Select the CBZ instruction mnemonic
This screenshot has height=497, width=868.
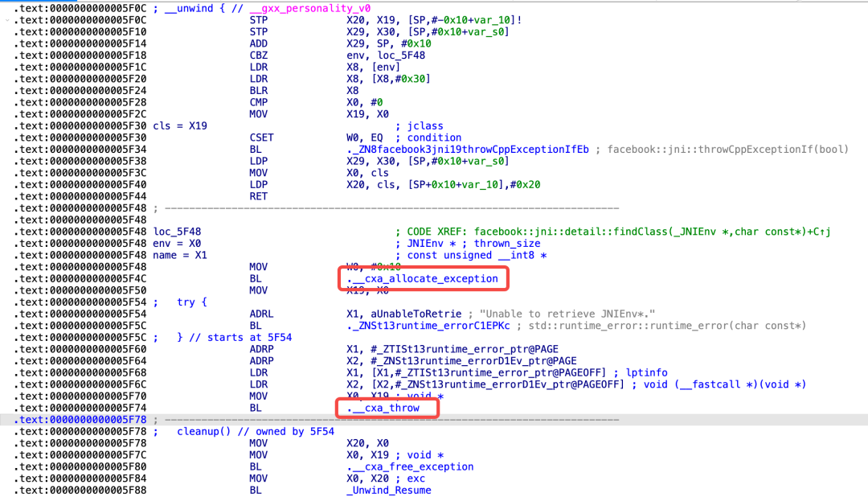click(259, 55)
